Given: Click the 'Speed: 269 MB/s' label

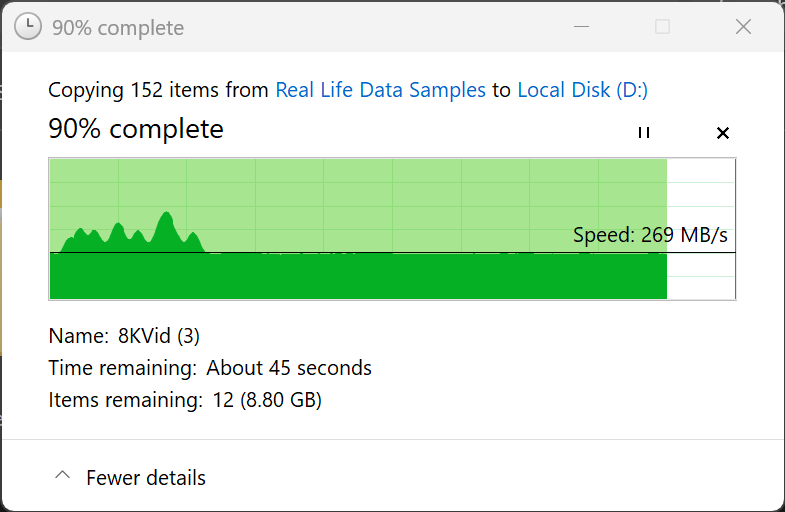Looking at the screenshot, I should tap(650, 236).
